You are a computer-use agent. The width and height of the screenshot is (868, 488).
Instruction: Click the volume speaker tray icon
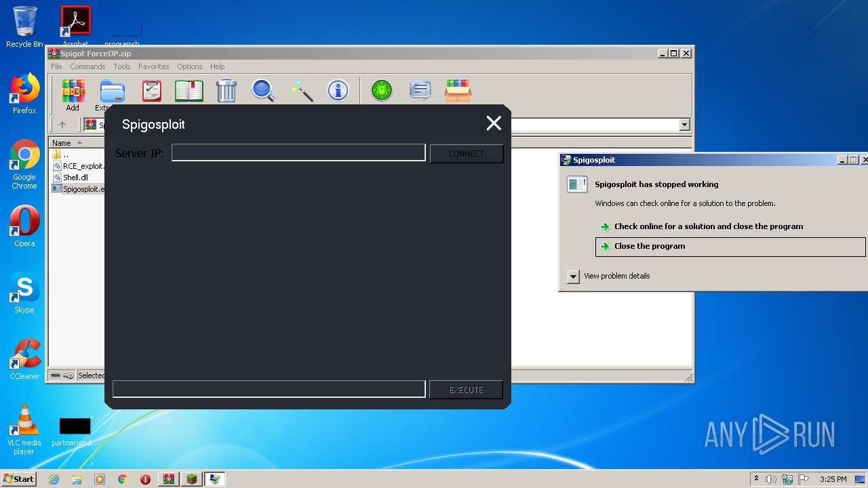pyautogui.click(x=771, y=479)
